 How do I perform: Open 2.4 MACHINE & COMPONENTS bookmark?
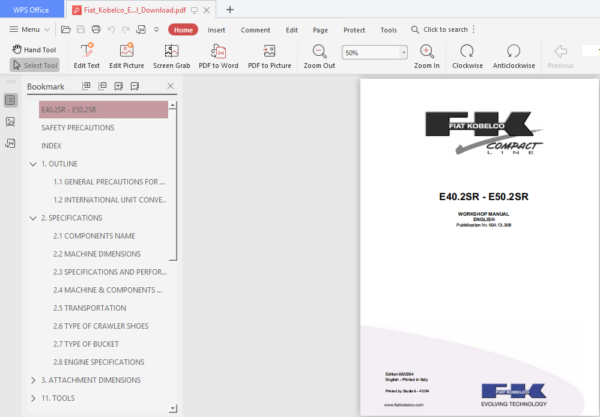[108, 290]
